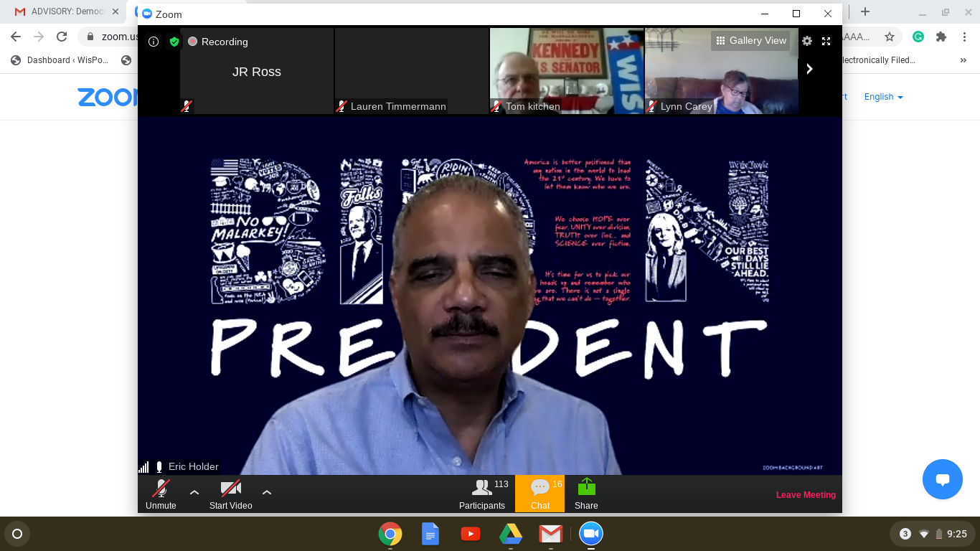Expand video options arrow beside Start Video
Image resolution: width=980 pixels, height=551 pixels.
tap(267, 492)
